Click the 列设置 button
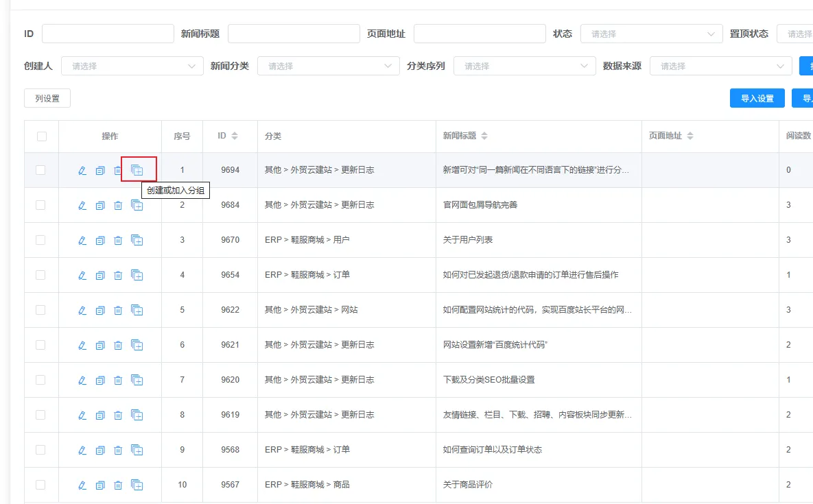Image resolution: width=813 pixels, height=504 pixels. click(x=47, y=99)
